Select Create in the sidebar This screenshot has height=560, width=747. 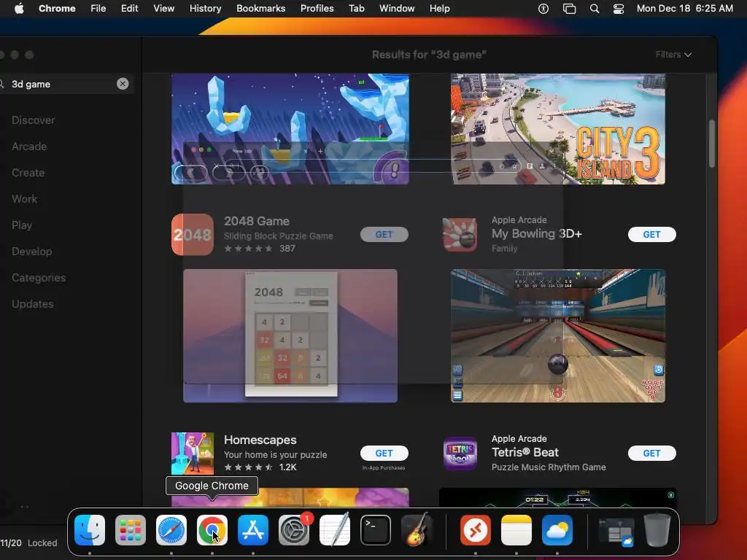point(28,173)
